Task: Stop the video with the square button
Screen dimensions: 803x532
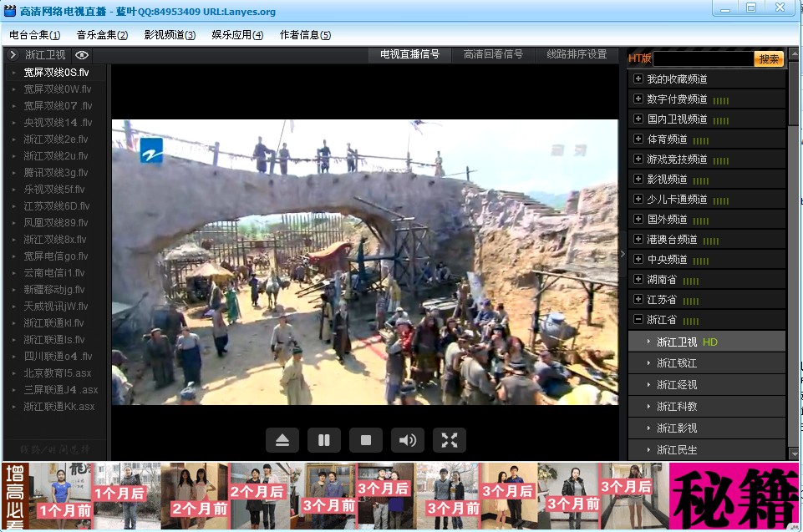Action: click(366, 440)
